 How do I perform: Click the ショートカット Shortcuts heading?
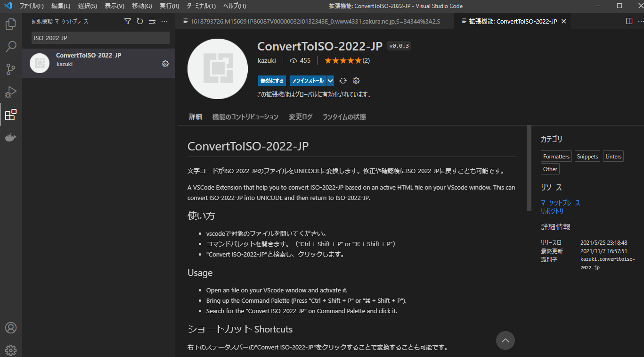click(x=240, y=329)
